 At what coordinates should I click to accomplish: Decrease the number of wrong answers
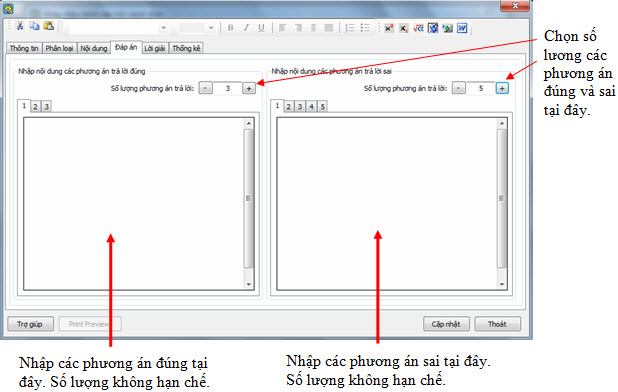(458, 88)
